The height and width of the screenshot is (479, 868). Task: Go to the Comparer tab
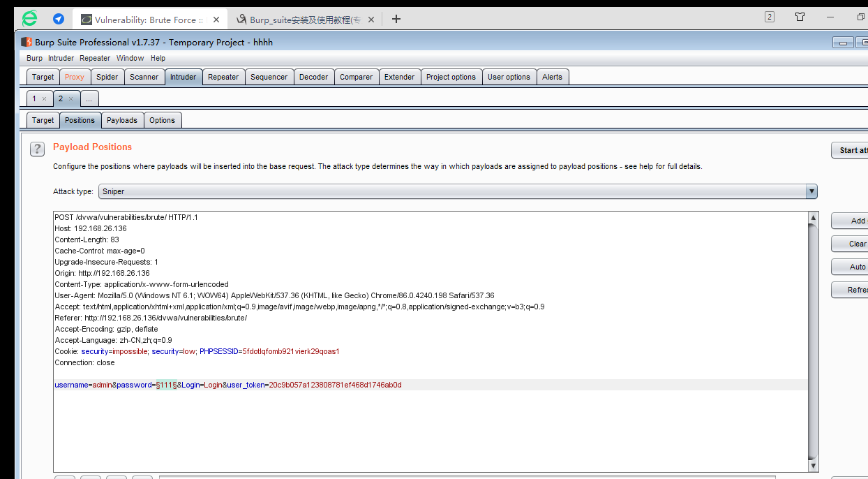click(x=357, y=77)
